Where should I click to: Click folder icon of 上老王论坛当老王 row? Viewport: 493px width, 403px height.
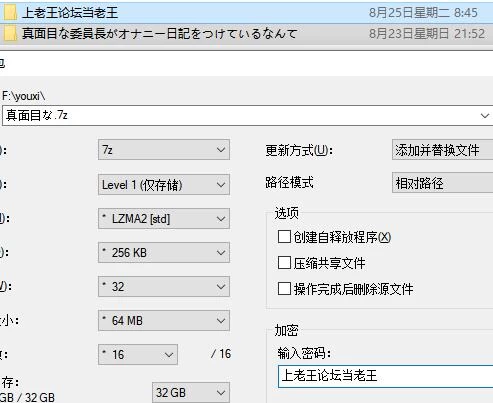click(x=10, y=13)
